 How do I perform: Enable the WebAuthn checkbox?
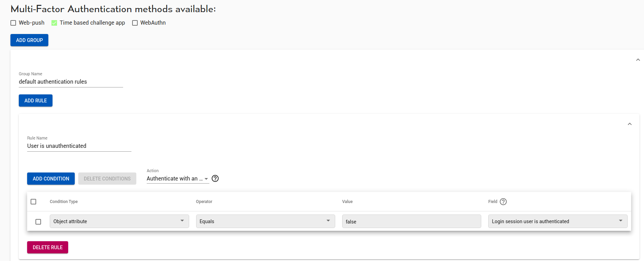[x=135, y=23]
